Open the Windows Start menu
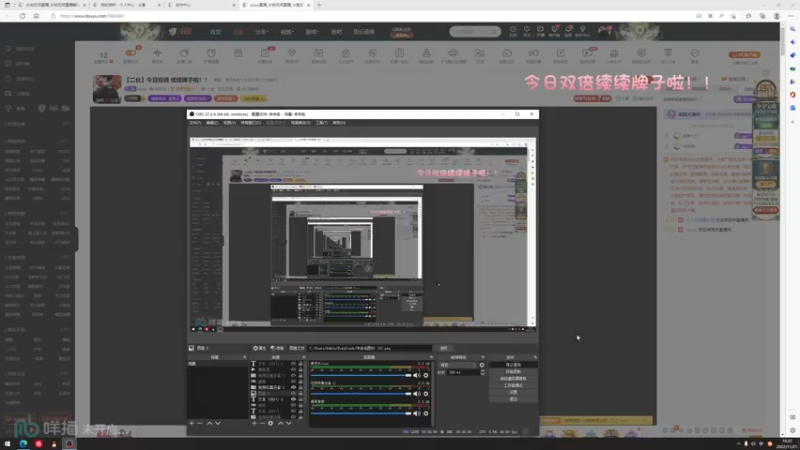This screenshot has height=450, width=800. pos(8,444)
